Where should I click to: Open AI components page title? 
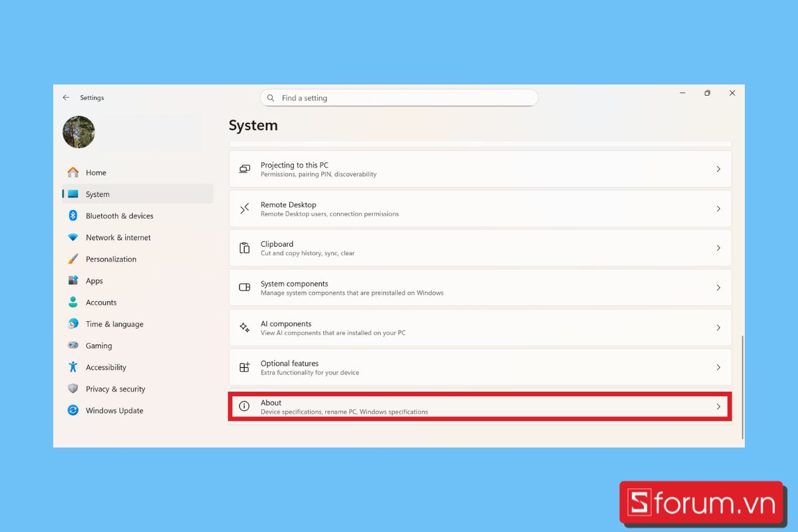coord(286,323)
